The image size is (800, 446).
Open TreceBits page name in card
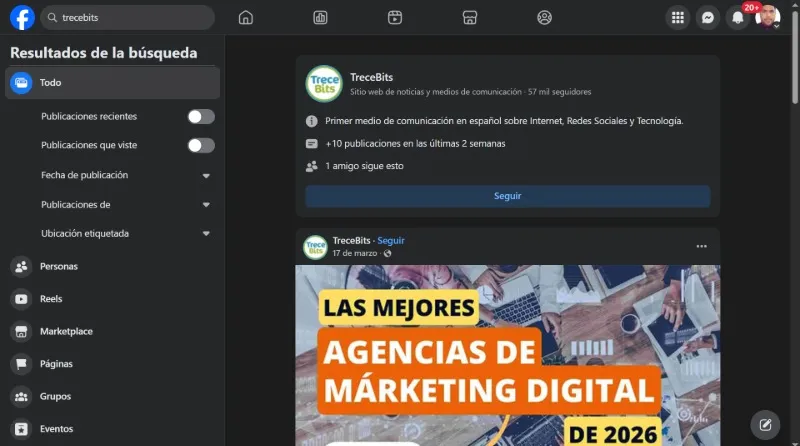coord(371,77)
